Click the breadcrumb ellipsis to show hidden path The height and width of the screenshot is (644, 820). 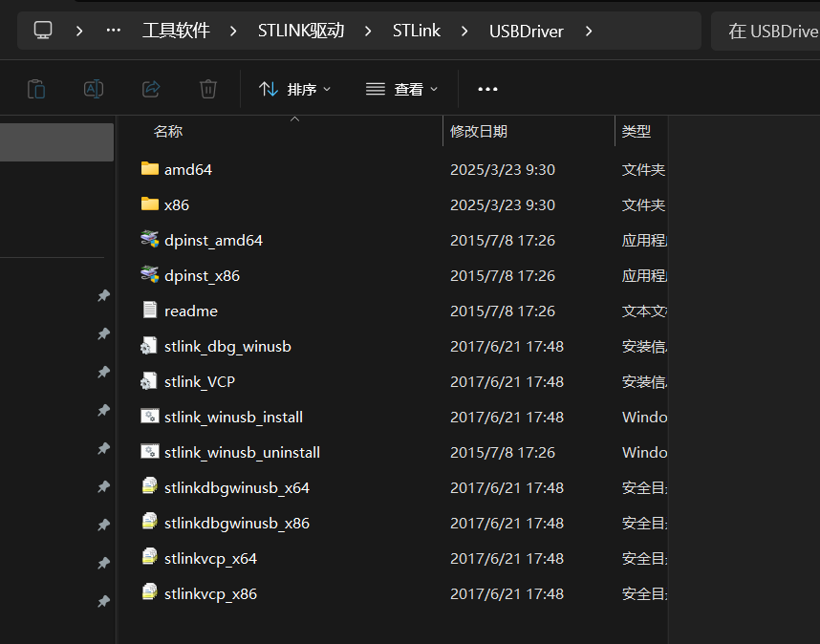pyautogui.click(x=114, y=31)
